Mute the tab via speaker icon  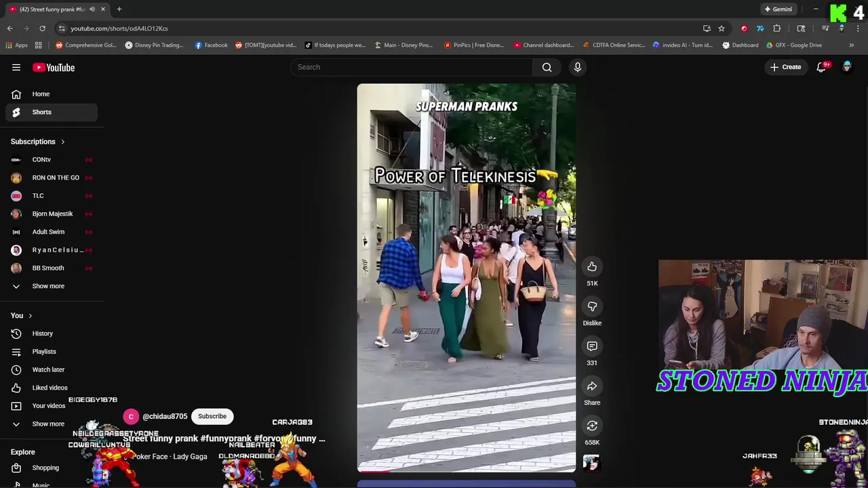pos(92,9)
